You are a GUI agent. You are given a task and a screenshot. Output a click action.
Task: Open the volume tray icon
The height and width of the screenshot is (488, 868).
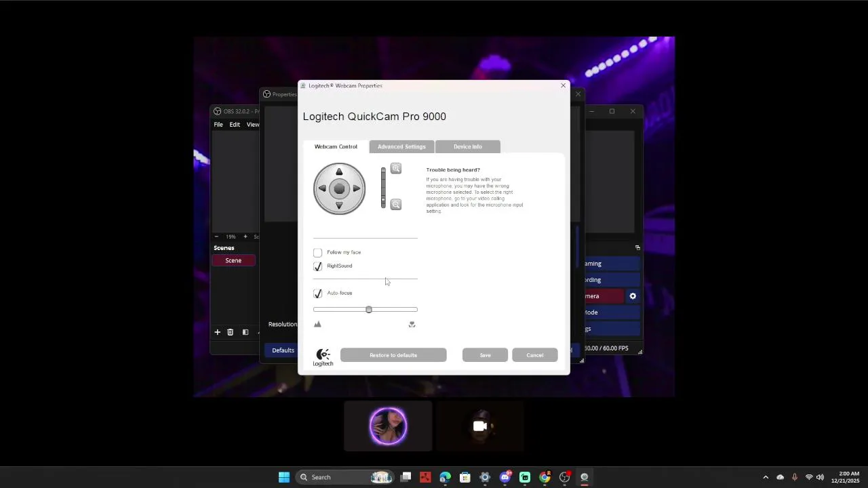[820, 477]
